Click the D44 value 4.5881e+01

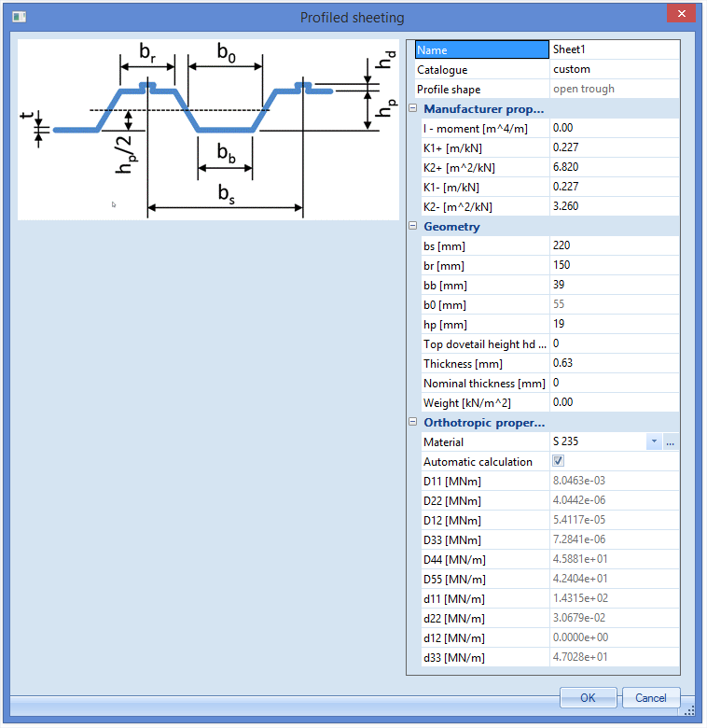point(615,559)
